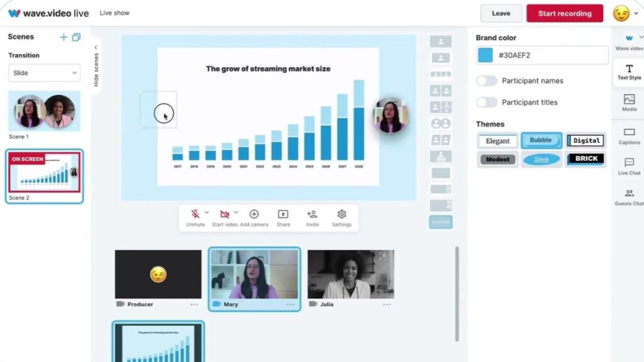Select the single-speaker fullscreen layout icon
This screenshot has width=644, height=362.
(x=440, y=41)
